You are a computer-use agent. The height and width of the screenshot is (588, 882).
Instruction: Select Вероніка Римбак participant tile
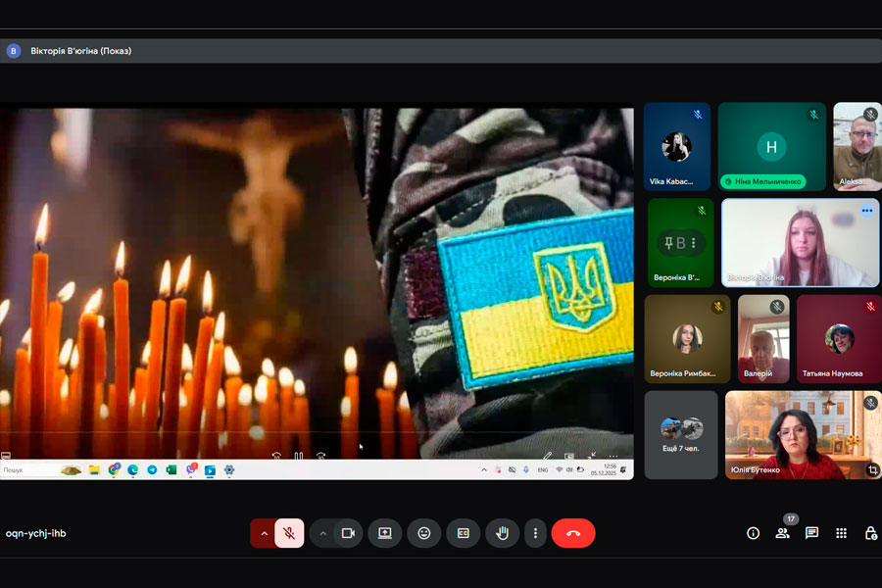coord(687,339)
